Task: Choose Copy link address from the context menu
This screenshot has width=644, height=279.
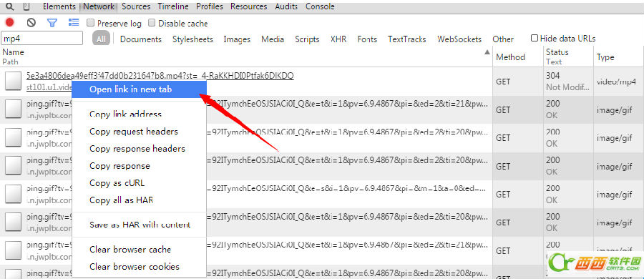Action: click(x=139, y=114)
